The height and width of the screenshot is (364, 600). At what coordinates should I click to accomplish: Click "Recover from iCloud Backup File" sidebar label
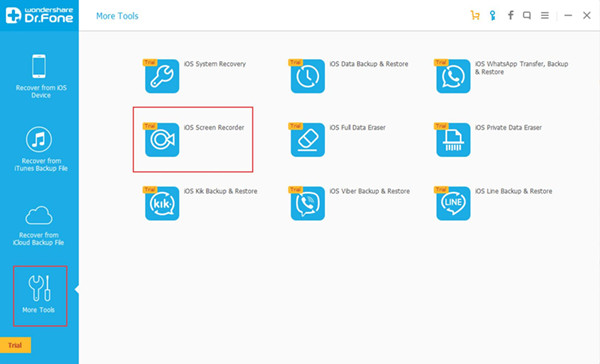(39, 239)
